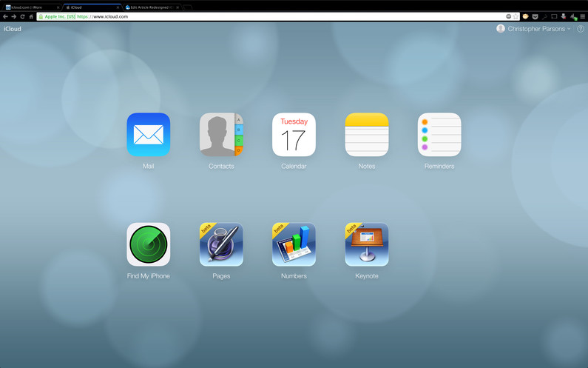Bookmark this page with the star icon
This screenshot has height=368, width=588.
pos(516,16)
